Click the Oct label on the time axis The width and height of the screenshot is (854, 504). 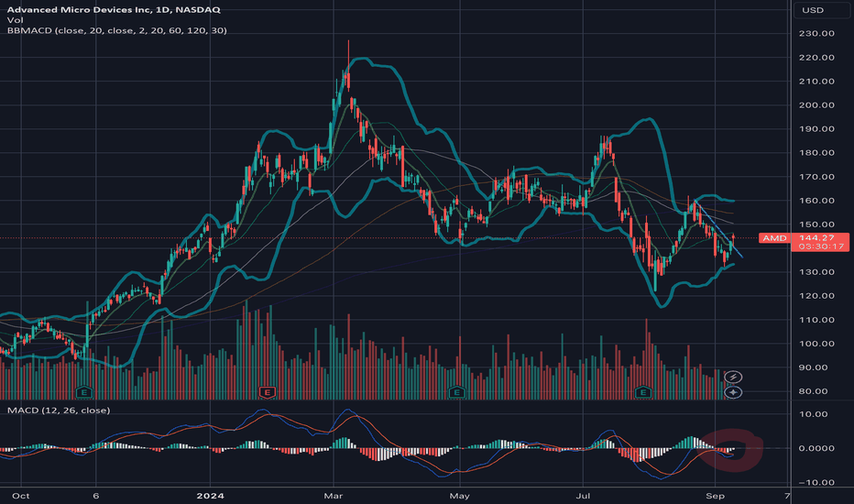click(x=21, y=496)
